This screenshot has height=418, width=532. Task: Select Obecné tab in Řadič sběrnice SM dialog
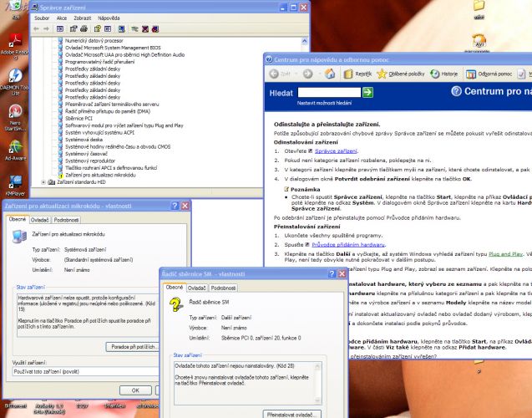click(x=175, y=288)
